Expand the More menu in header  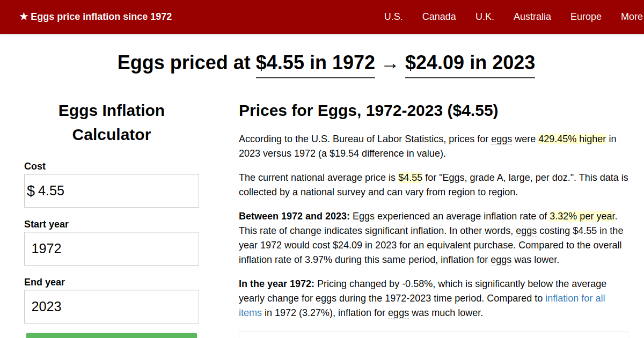(631, 17)
